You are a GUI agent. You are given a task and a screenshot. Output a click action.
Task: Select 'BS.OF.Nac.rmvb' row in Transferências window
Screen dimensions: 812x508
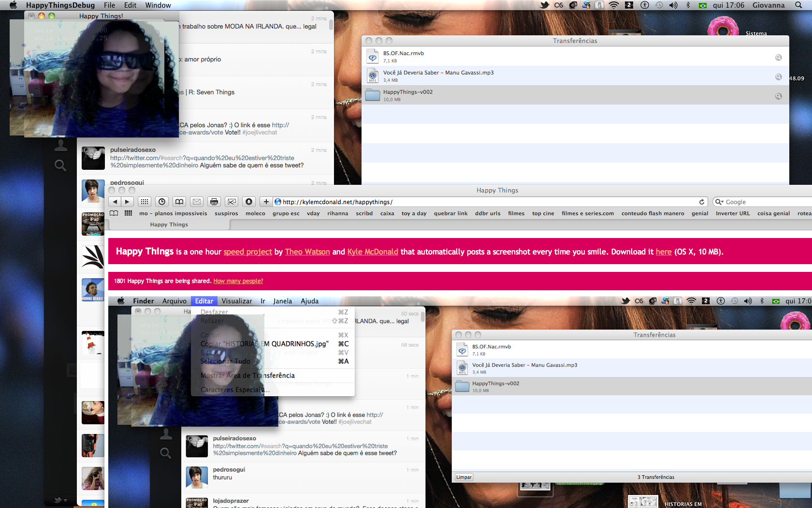(575, 57)
